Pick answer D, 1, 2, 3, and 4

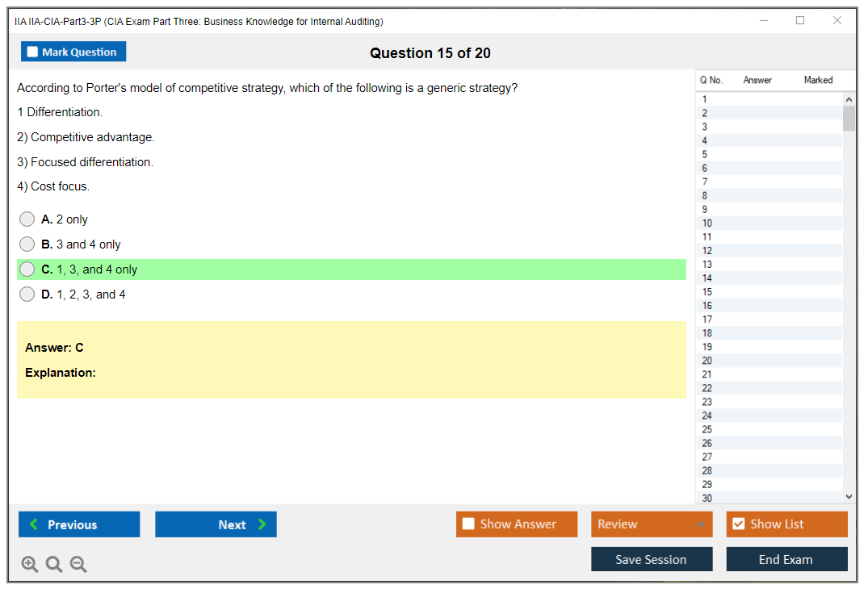(27, 294)
